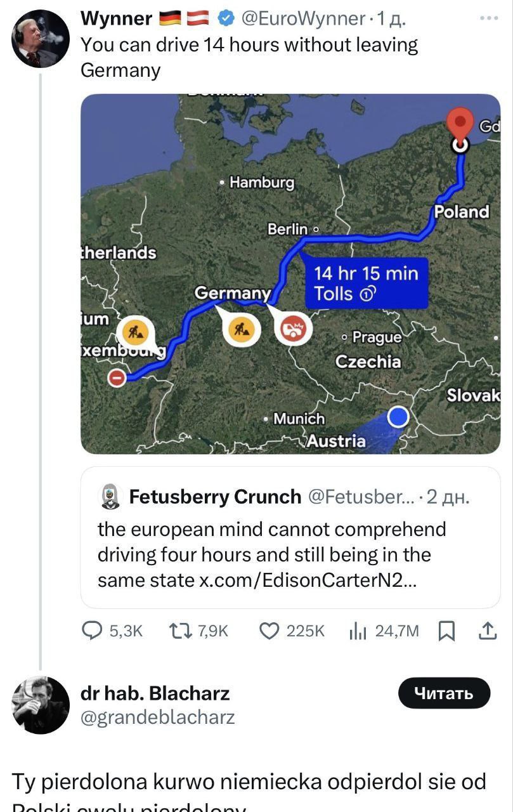This screenshot has height=812, width=513.
Task: View tweet analytics bar chart icon
Action: [358, 631]
